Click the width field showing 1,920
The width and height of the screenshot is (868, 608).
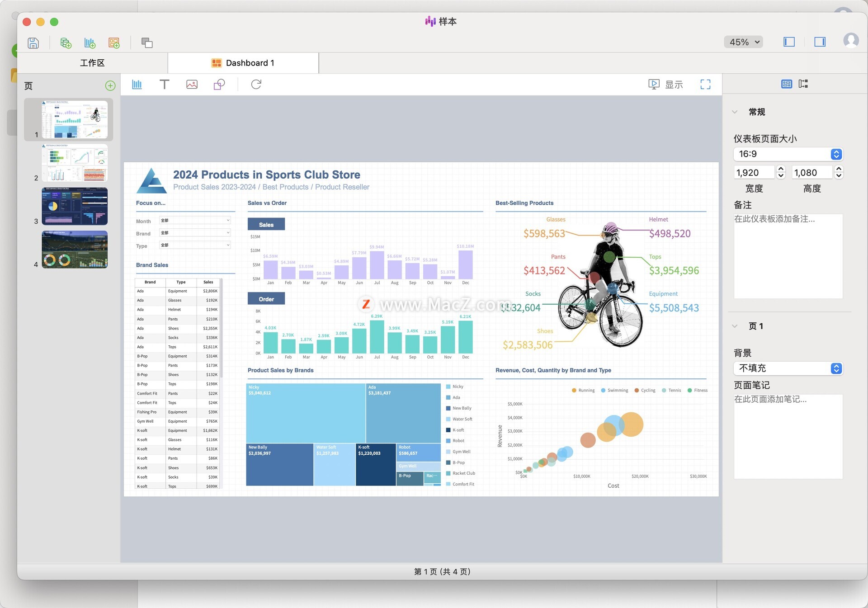754,172
